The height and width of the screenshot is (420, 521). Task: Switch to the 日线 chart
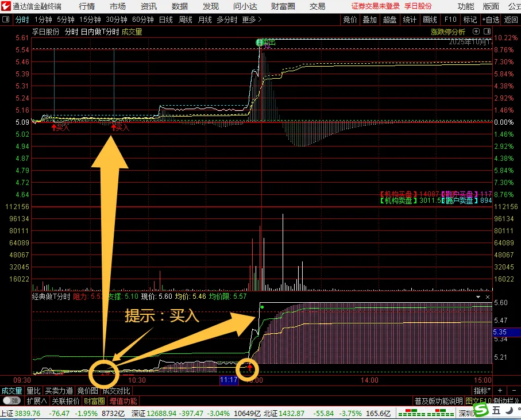166,20
